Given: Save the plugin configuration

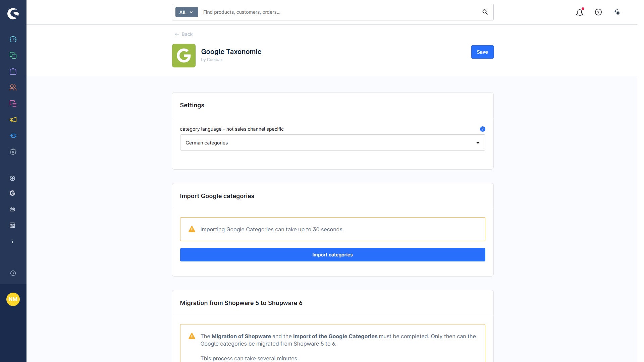Looking at the screenshot, I should click(482, 52).
